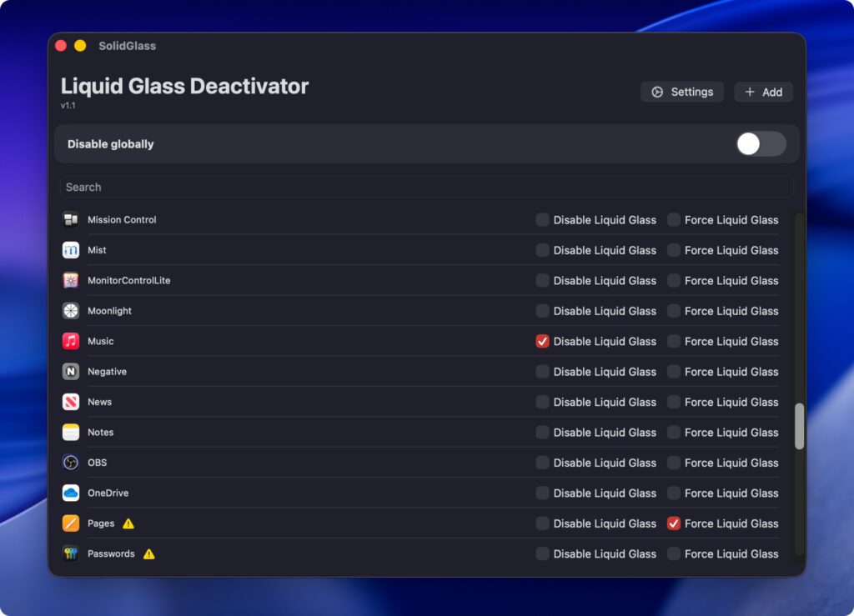This screenshot has width=854, height=616.
Task: Click the OneDrive app icon
Action: (71, 493)
